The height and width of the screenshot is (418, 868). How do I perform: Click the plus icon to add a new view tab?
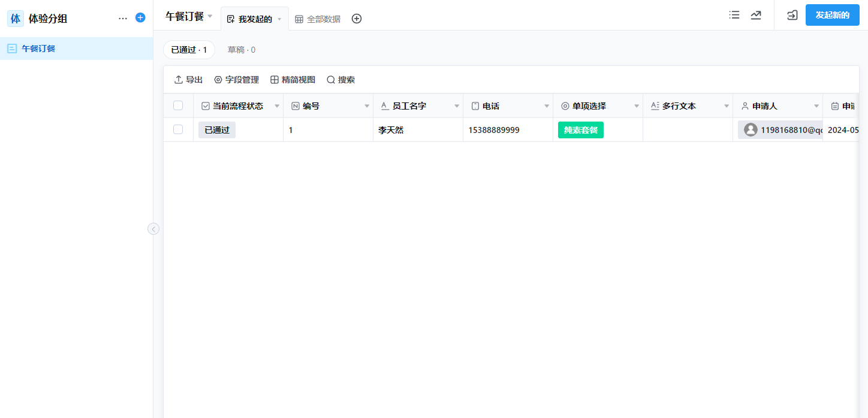tap(356, 19)
